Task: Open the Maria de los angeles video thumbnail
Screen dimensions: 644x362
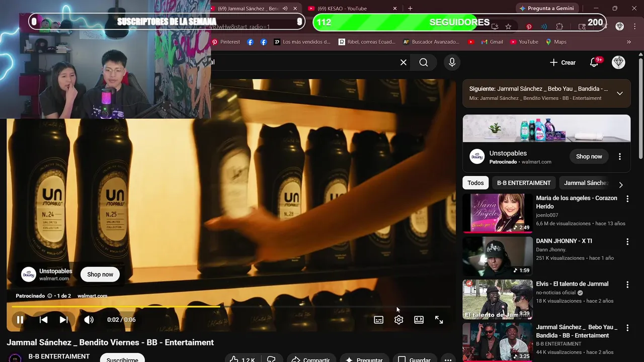Action: (498, 213)
